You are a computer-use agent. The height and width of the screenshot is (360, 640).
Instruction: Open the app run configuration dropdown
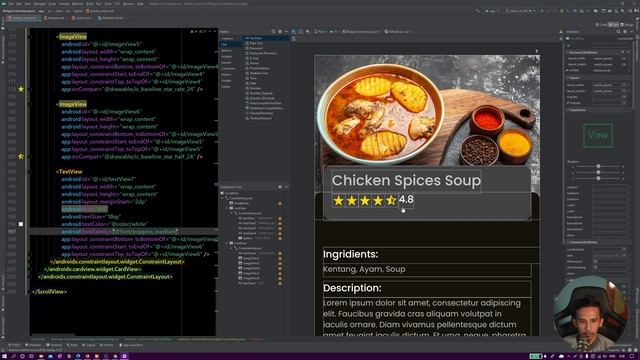pos(492,11)
